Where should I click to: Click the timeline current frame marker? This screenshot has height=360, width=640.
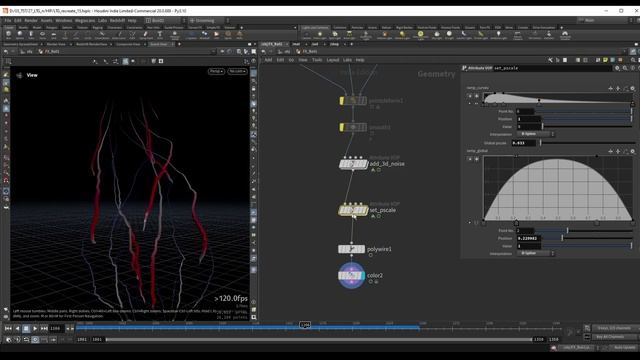click(305, 325)
